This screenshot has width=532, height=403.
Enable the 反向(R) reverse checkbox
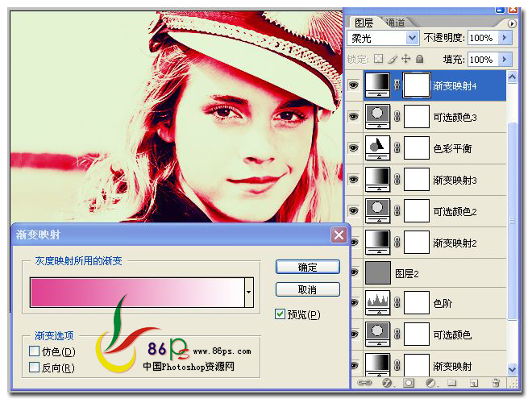pyautogui.click(x=34, y=367)
